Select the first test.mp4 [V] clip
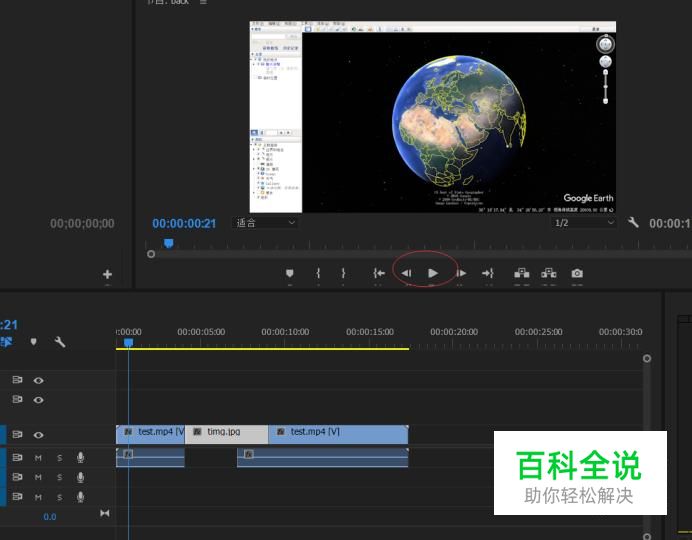The height and width of the screenshot is (540, 692). point(150,435)
